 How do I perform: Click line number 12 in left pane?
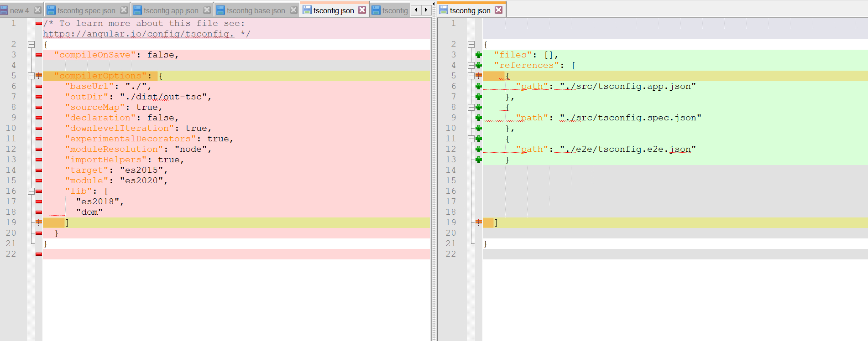pyautogui.click(x=11, y=149)
